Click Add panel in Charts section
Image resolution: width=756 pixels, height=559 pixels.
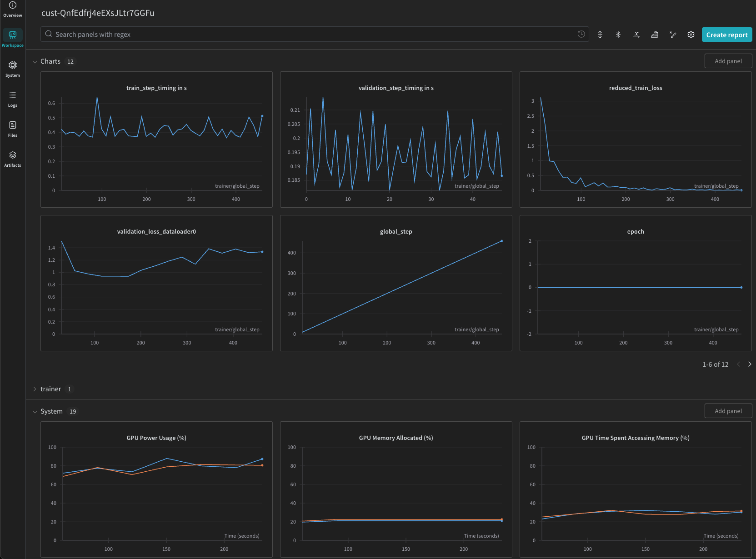tap(728, 61)
